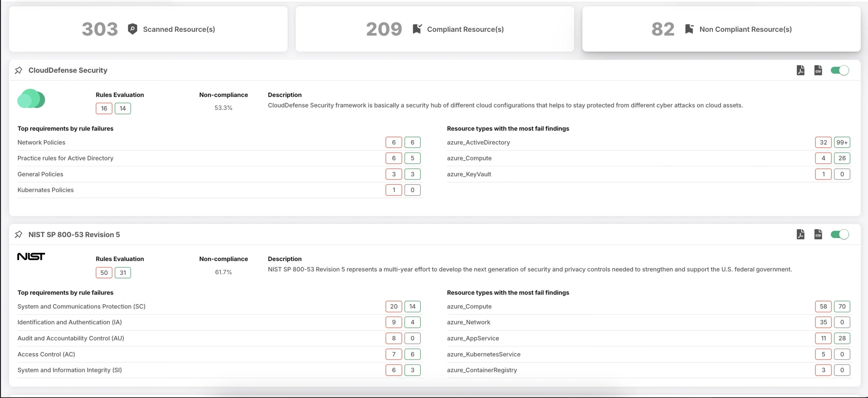Open the Non Compliant Resources card
The height and width of the screenshot is (398, 868).
pyautogui.click(x=721, y=29)
